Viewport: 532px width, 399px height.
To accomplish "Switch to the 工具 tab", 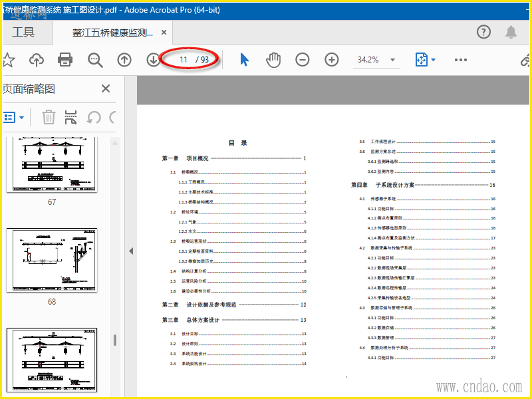I will (x=23, y=32).
